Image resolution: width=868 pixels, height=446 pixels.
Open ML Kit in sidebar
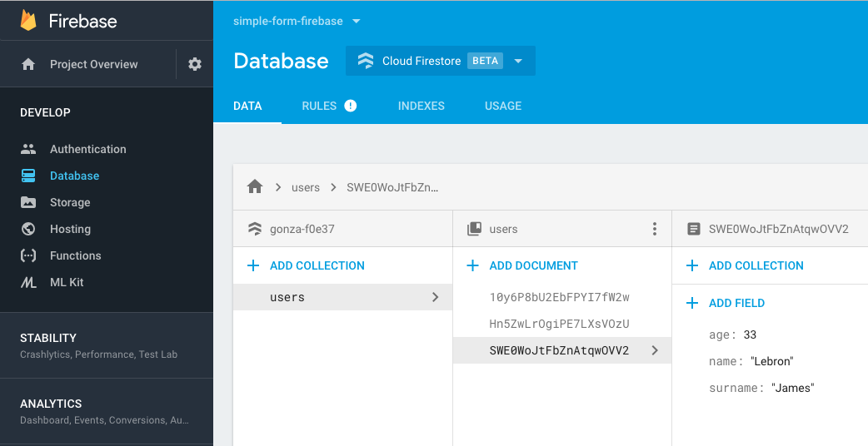click(67, 282)
